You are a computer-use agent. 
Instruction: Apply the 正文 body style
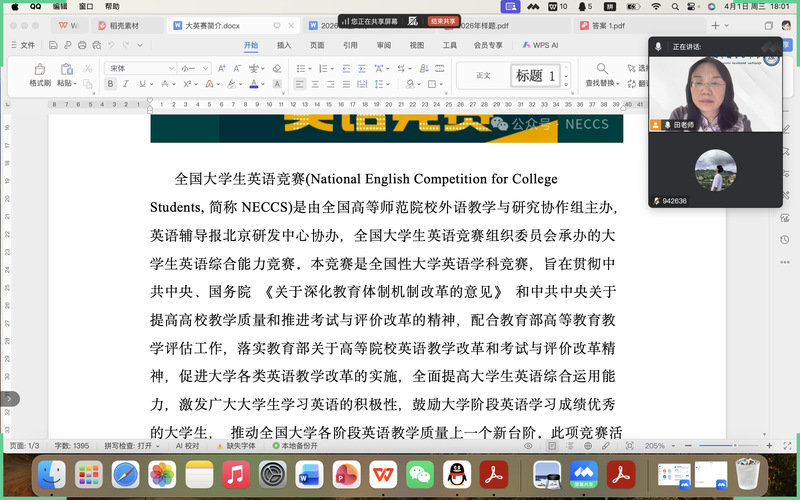click(x=483, y=76)
